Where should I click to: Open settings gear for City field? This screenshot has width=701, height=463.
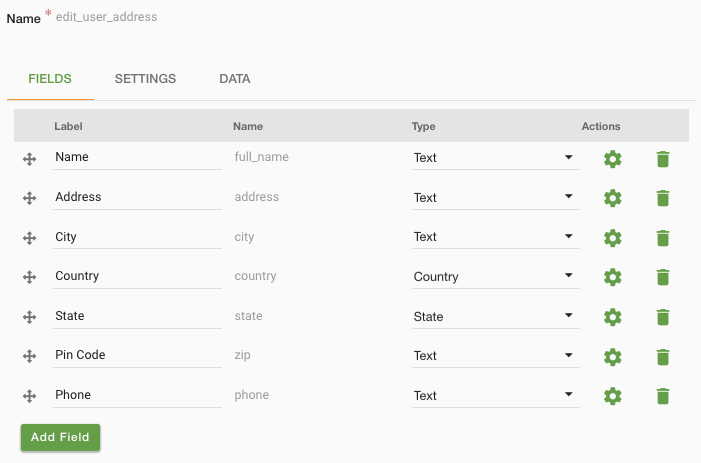(612, 238)
